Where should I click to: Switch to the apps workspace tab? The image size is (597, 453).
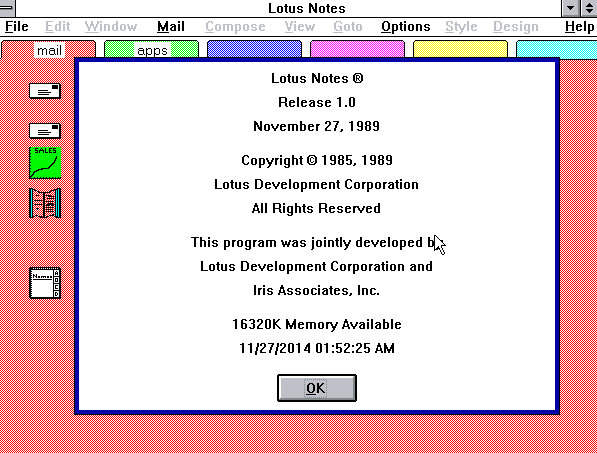[152, 50]
